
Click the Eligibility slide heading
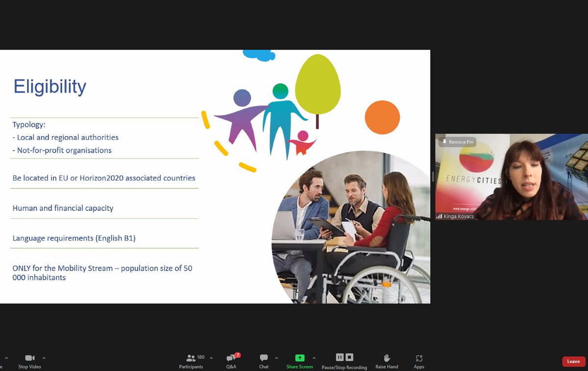[50, 87]
